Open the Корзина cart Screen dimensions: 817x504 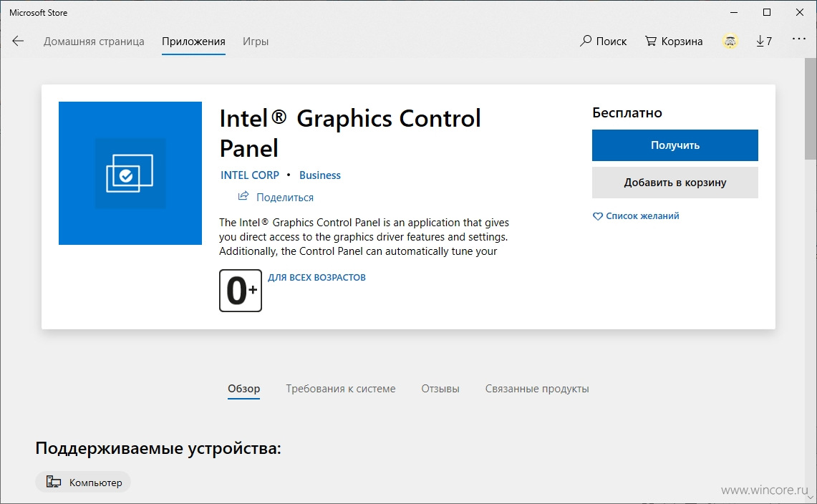click(x=674, y=42)
